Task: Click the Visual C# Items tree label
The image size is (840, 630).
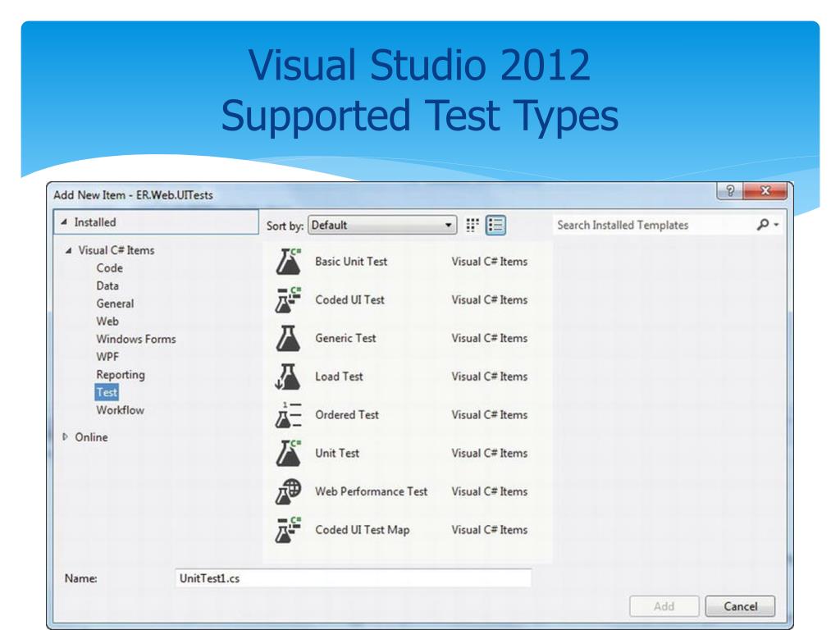Action: (116, 250)
